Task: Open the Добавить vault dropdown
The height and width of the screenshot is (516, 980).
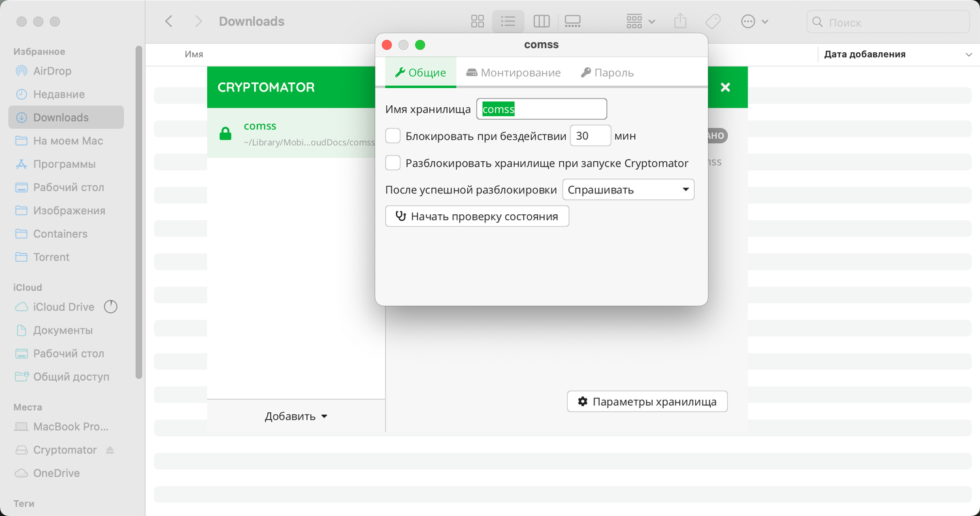Action: click(296, 416)
